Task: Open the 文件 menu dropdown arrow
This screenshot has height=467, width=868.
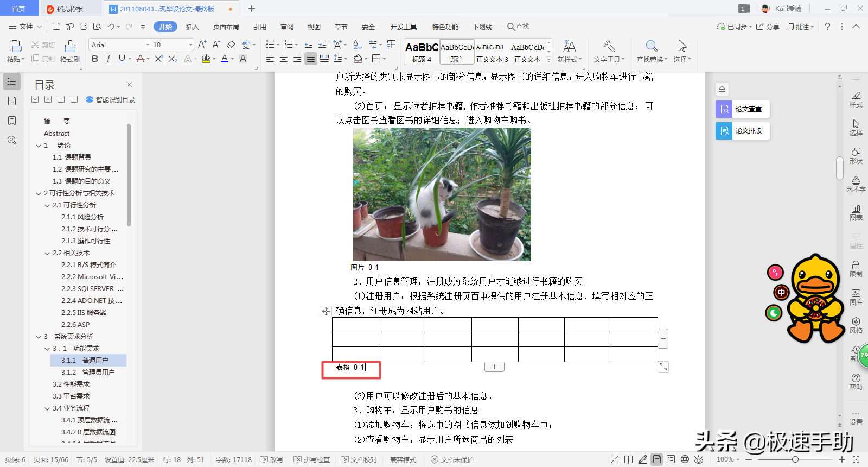Action: [39, 26]
